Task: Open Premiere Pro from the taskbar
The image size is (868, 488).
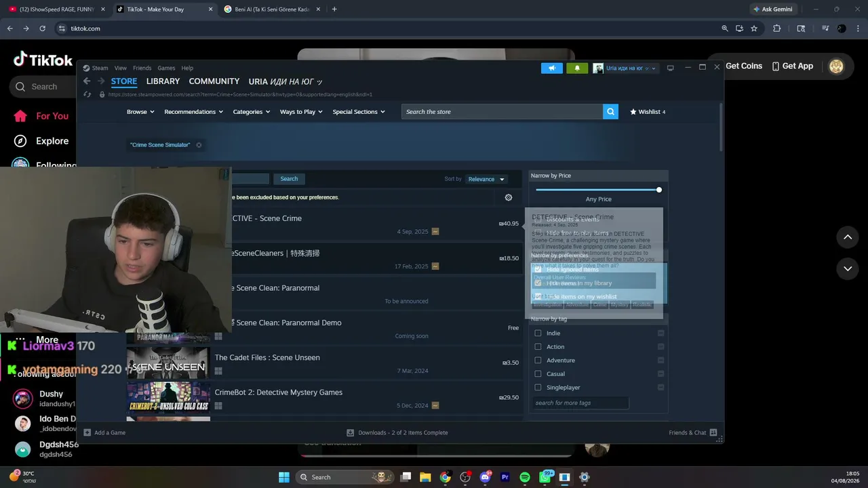Action: [505, 477]
